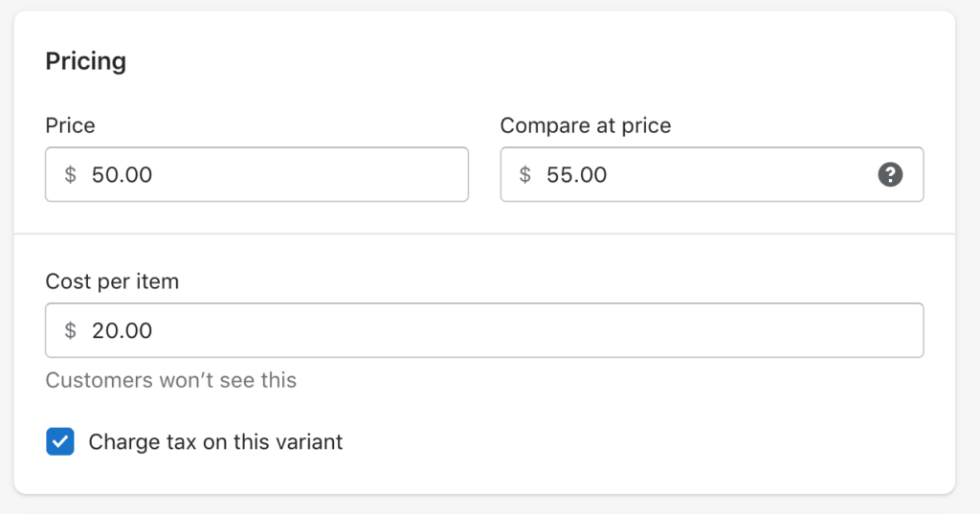Focus the Price input field
The image size is (980, 514).
pos(256,174)
